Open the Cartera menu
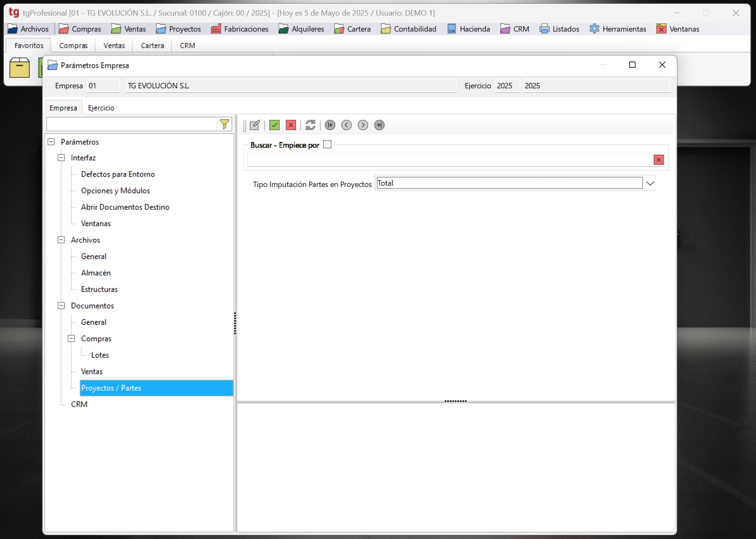The height and width of the screenshot is (539, 756). click(353, 29)
